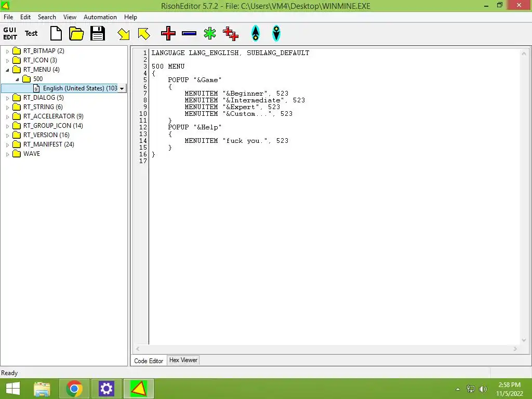Expand the RT_VERSION (16) tree node
Viewport: 532px width, 399px height.
pyautogui.click(x=7, y=136)
